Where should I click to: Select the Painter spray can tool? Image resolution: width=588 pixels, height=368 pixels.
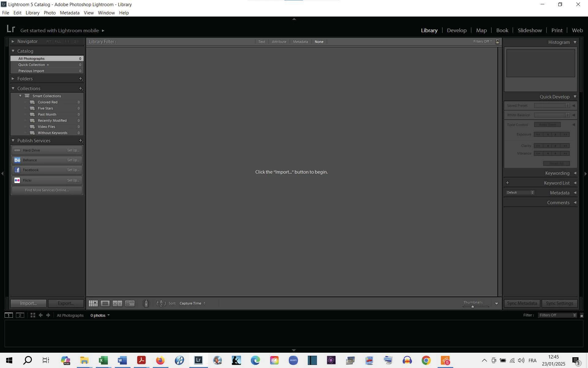click(146, 304)
